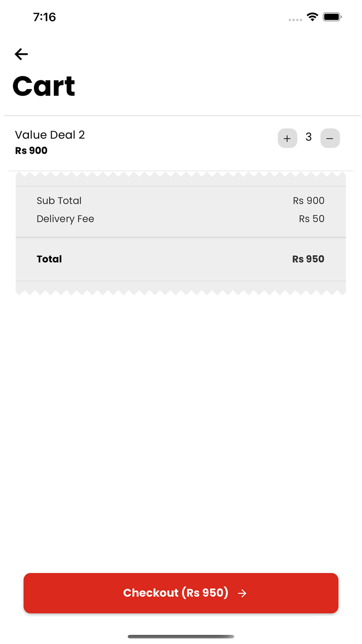Tap the 7:16 clock in status bar
Viewport: 362px width, 644px height.
tap(45, 17)
